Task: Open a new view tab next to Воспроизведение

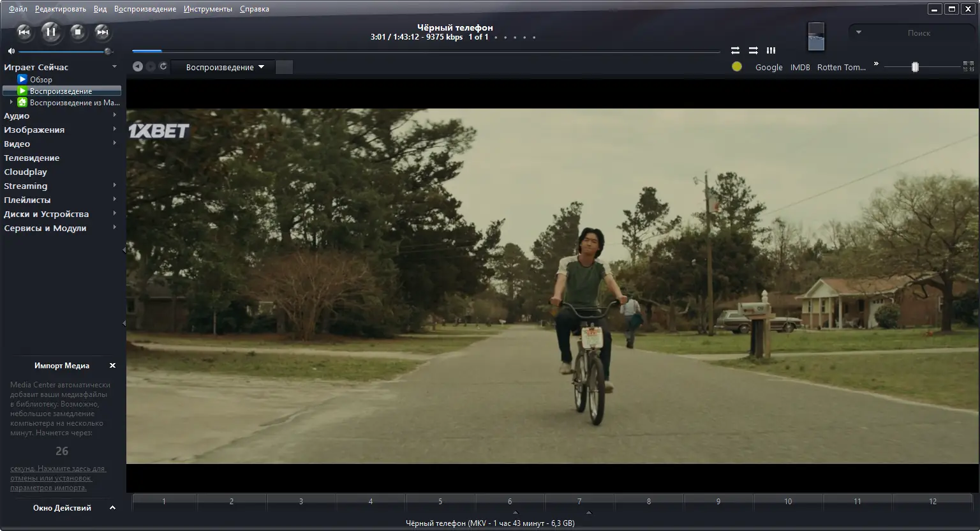Action: tap(285, 67)
